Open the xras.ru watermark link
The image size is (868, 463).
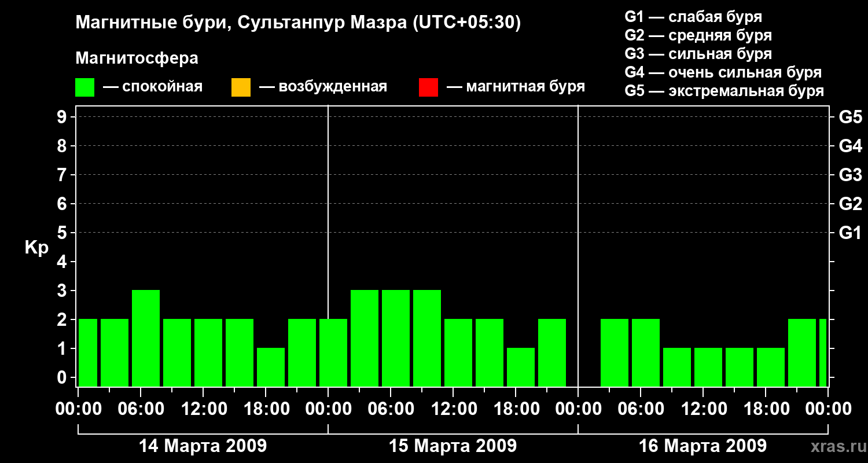[835, 446]
